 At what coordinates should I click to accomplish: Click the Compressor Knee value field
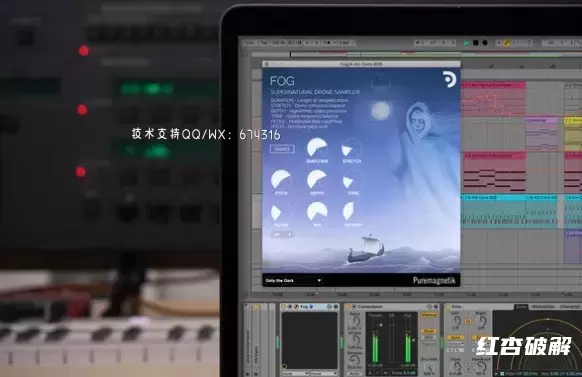(403, 373)
